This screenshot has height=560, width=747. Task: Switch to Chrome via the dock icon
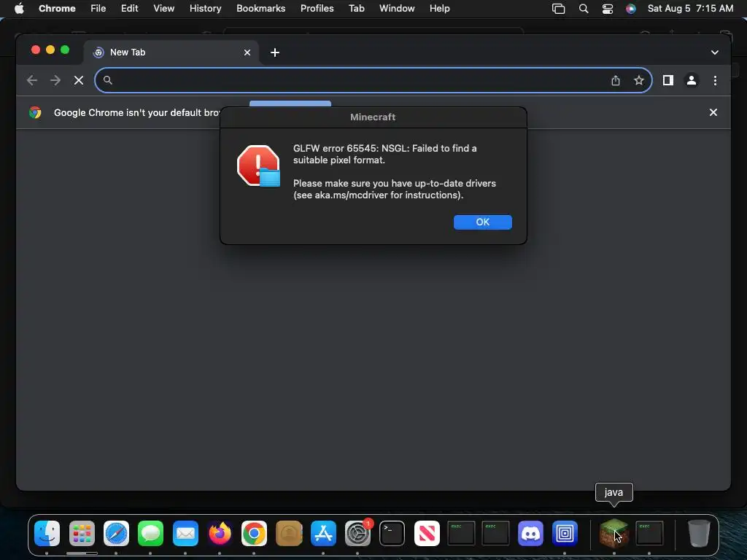click(x=254, y=533)
